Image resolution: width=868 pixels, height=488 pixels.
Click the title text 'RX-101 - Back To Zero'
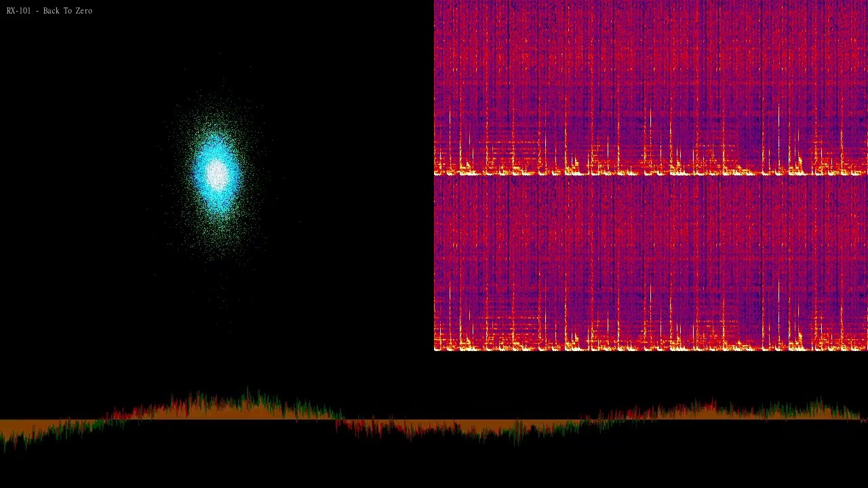pos(50,11)
